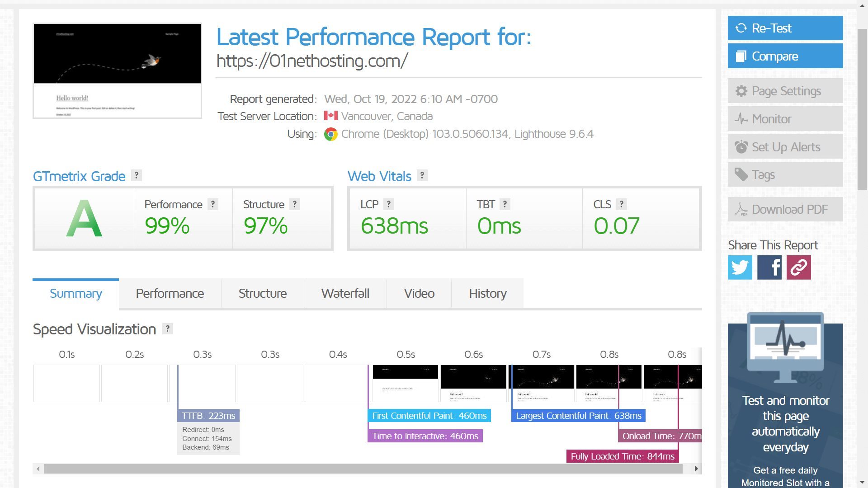Click the Largest Contentful Paint: 638ms marker
Viewport: 868px width, 488px height.
(579, 416)
